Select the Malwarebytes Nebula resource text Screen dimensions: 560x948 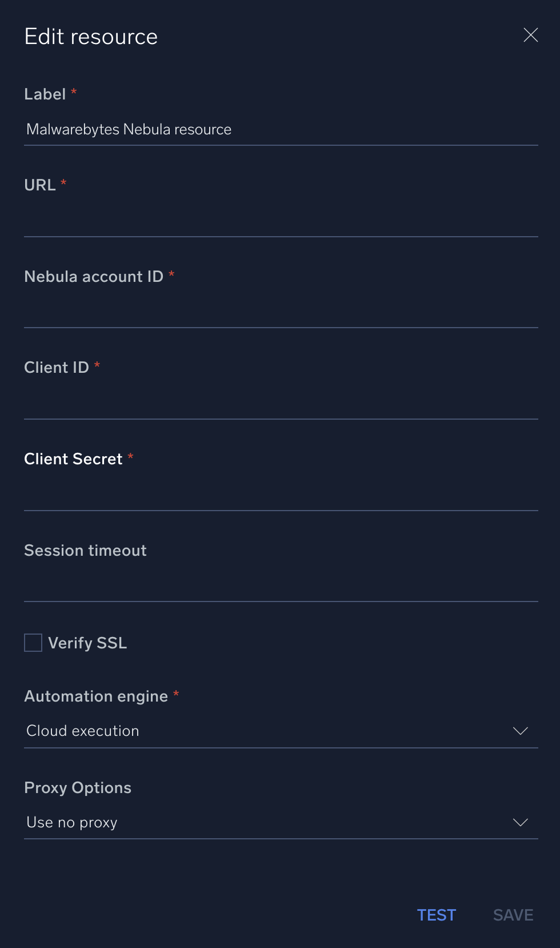(129, 129)
